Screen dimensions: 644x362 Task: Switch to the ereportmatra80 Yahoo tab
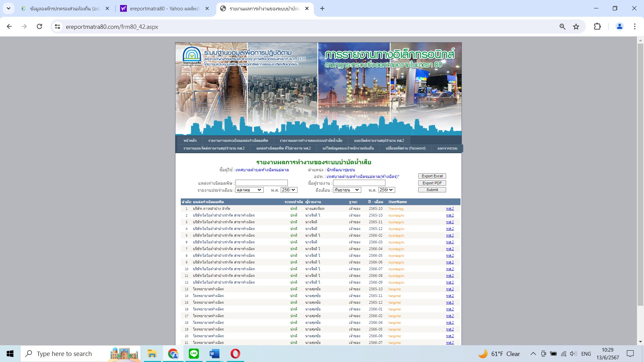tap(164, 8)
